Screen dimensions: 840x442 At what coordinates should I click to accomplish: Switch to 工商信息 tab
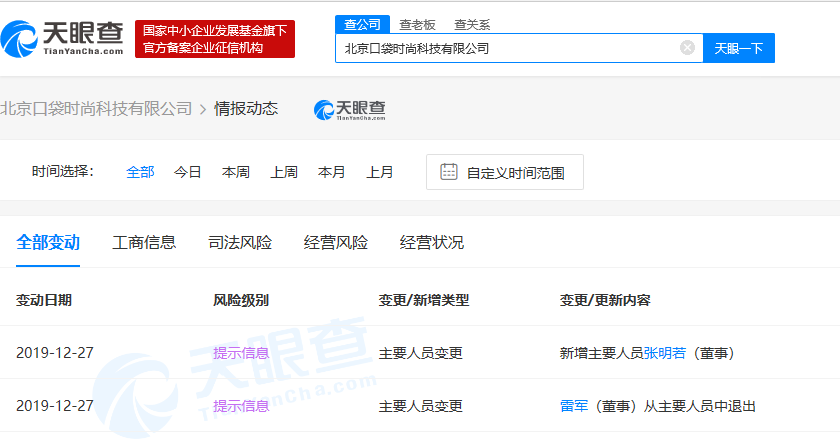144,242
